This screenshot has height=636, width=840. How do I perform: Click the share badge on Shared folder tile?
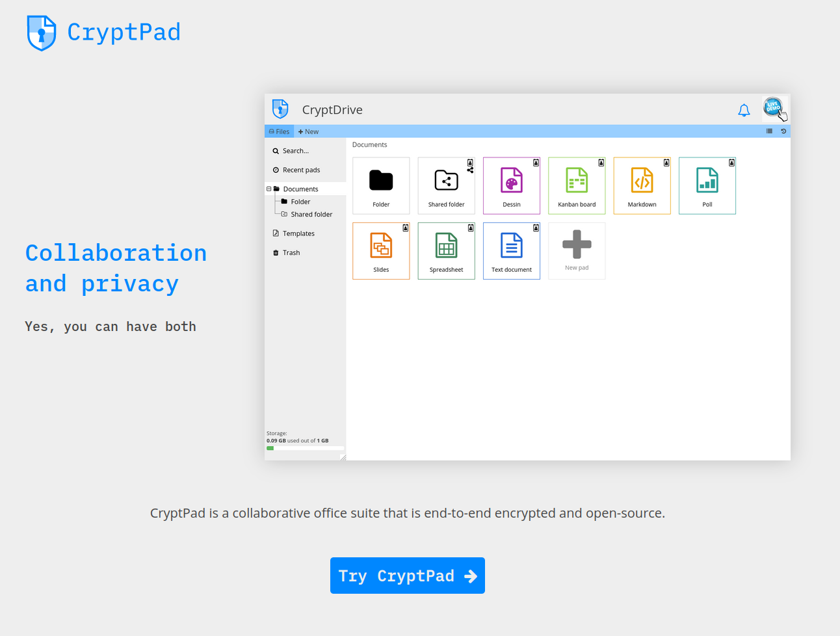(x=470, y=170)
